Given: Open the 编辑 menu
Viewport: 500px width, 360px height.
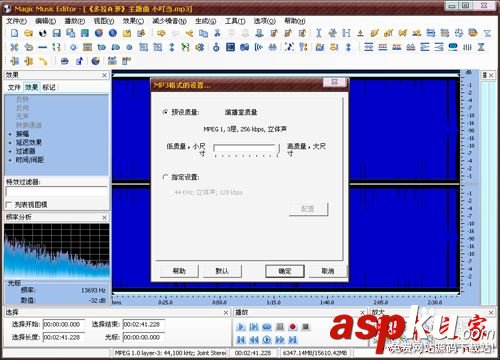Looking at the screenshot, I should coord(46,21).
